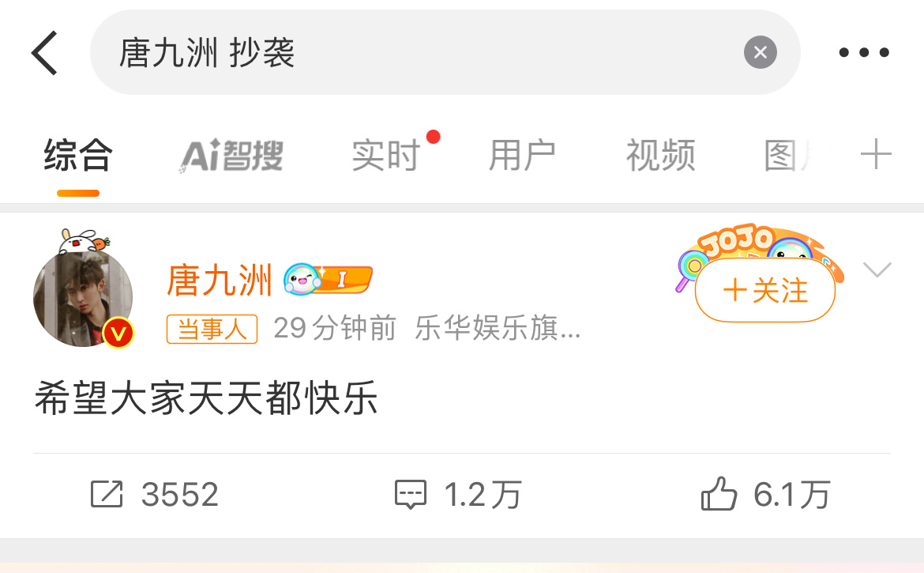Open comments icon showing 1.2万
This screenshot has width=924, height=573.
coord(410,494)
